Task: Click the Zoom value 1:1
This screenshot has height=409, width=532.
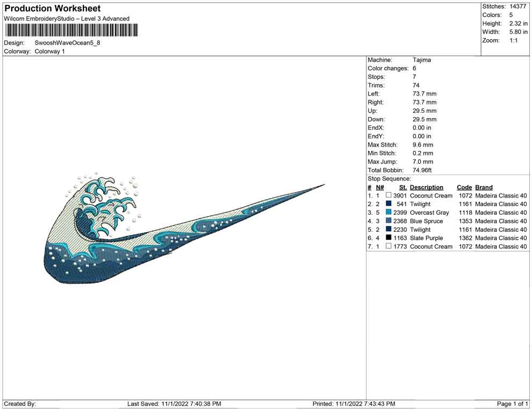Action: 513,40
